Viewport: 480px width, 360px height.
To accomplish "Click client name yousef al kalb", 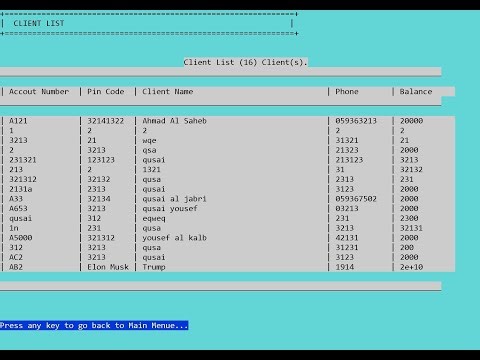I will point(174,238).
